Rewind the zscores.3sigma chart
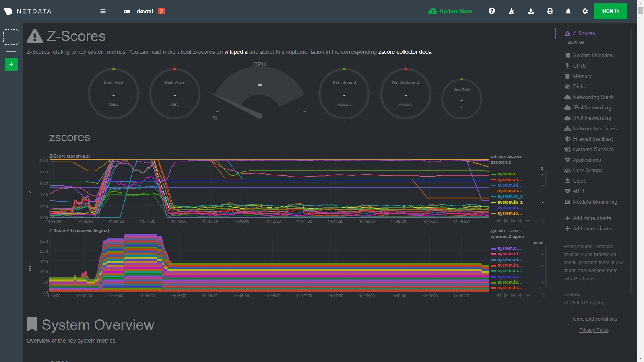Viewport: 644px width, 362px height. pos(499,295)
